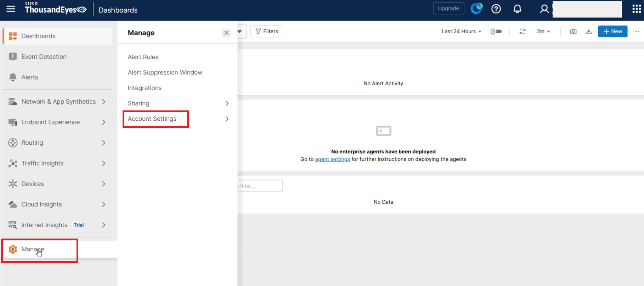Click the Routing sidebar icon
The image size is (644, 286).
(13, 143)
